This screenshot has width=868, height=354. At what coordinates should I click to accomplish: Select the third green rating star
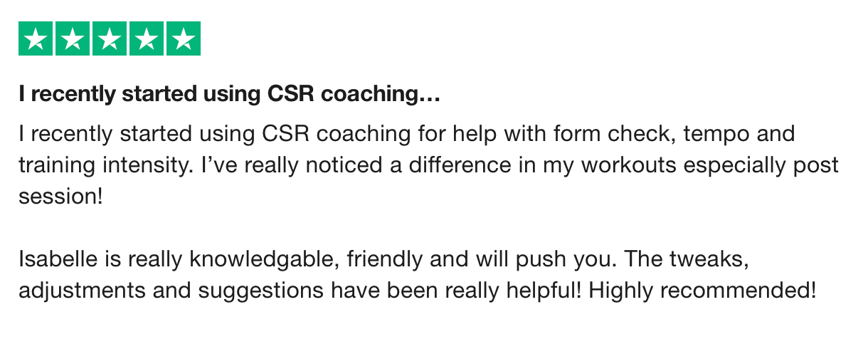[110, 38]
